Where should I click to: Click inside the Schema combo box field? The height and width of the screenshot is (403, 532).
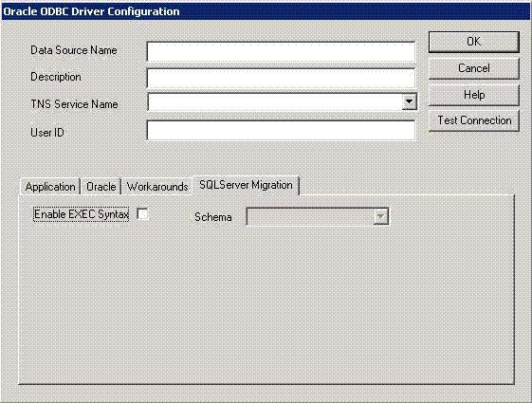[310, 216]
